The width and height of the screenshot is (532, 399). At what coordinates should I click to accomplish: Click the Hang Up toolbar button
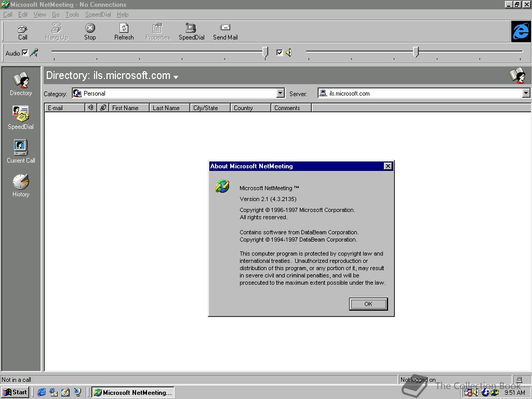point(57,32)
